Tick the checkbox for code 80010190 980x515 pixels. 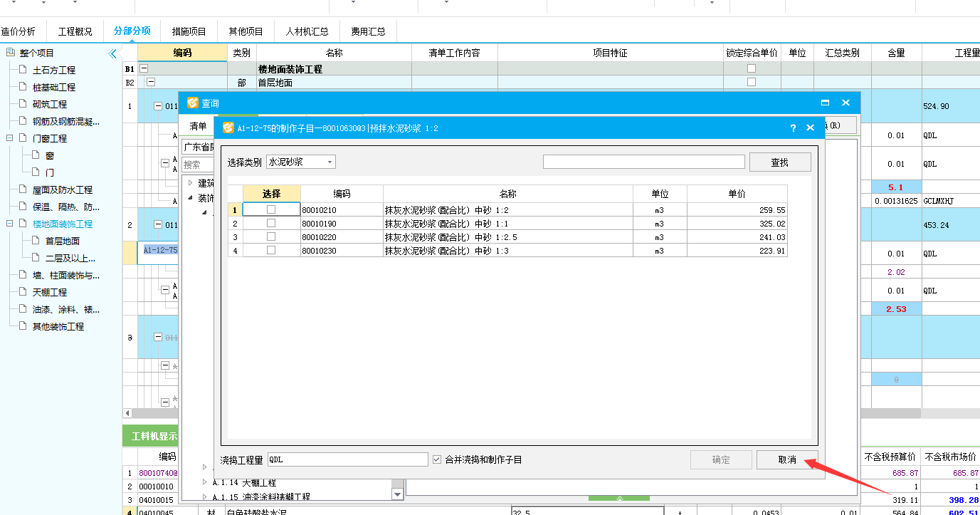tap(271, 223)
